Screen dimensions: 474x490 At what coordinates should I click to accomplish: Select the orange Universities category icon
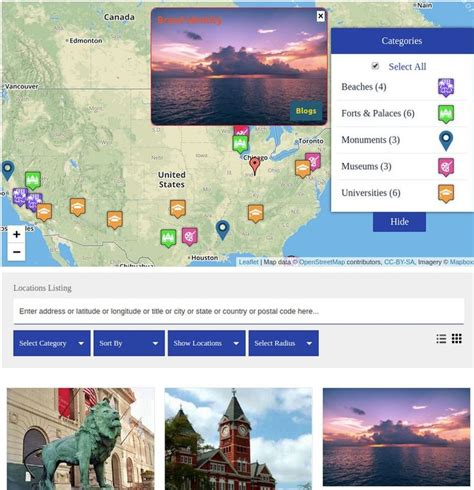(x=446, y=194)
